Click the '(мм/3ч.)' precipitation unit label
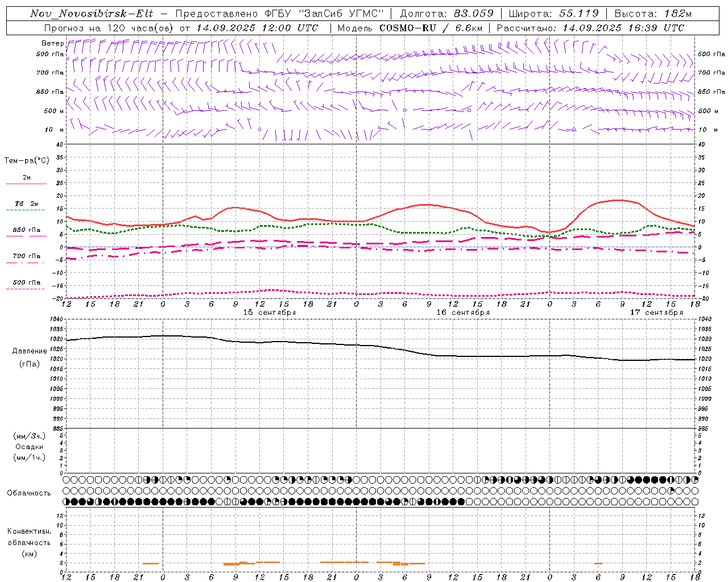 point(30,436)
